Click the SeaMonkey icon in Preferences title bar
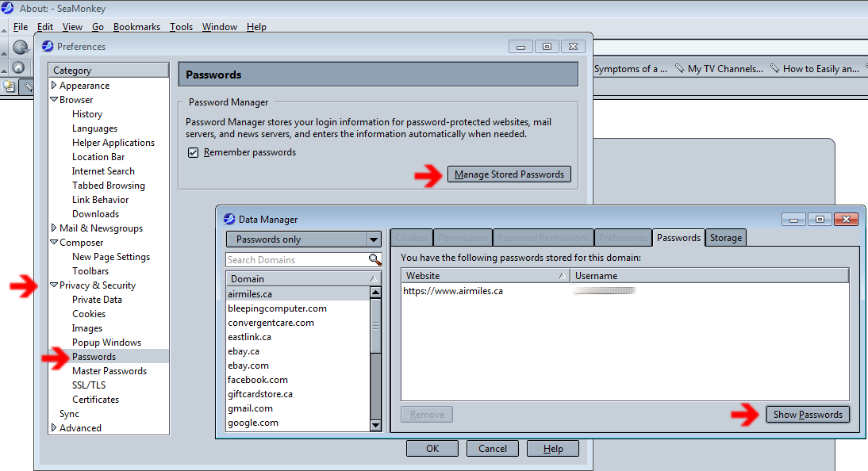 point(48,47)
